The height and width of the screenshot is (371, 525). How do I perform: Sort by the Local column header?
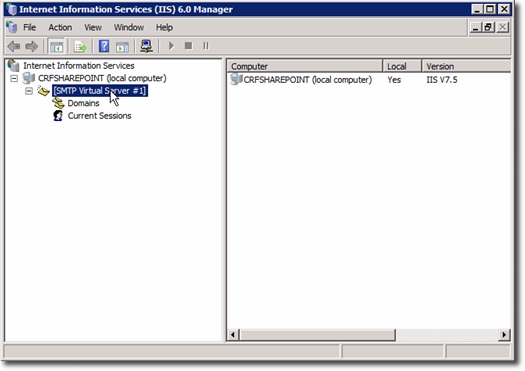click(402, 66)
